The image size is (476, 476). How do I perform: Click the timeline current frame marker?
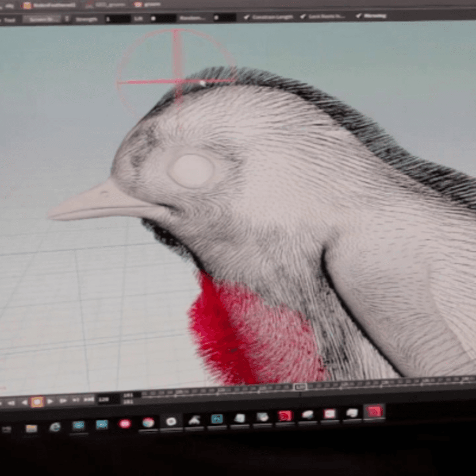[x=300, y=387]
